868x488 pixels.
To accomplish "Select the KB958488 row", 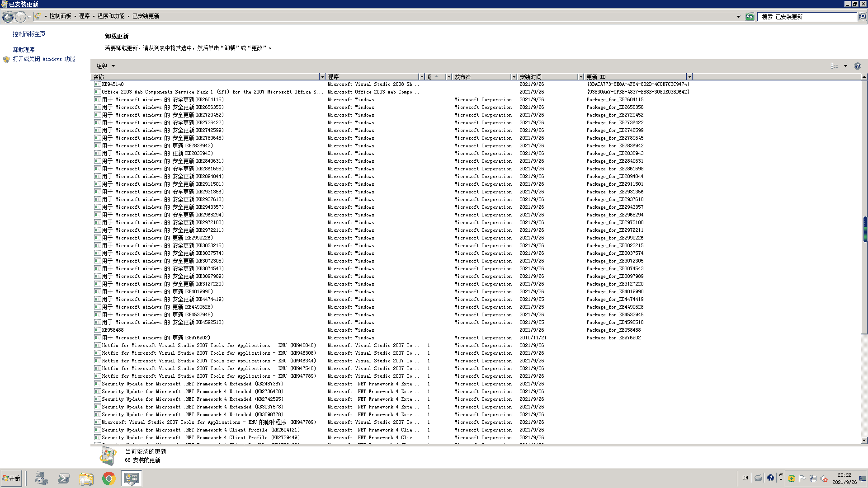I will [392, 330].
